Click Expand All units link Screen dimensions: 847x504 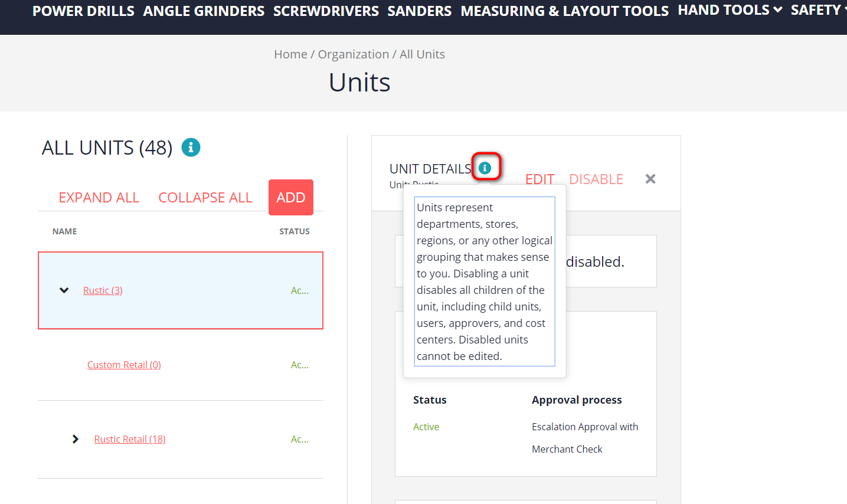pos(99,198)
